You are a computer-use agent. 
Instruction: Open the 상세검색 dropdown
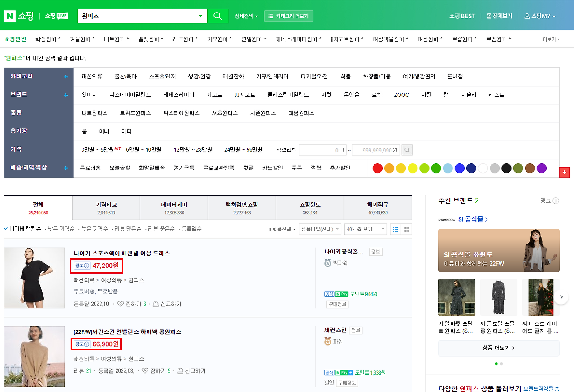click(246, 15)
